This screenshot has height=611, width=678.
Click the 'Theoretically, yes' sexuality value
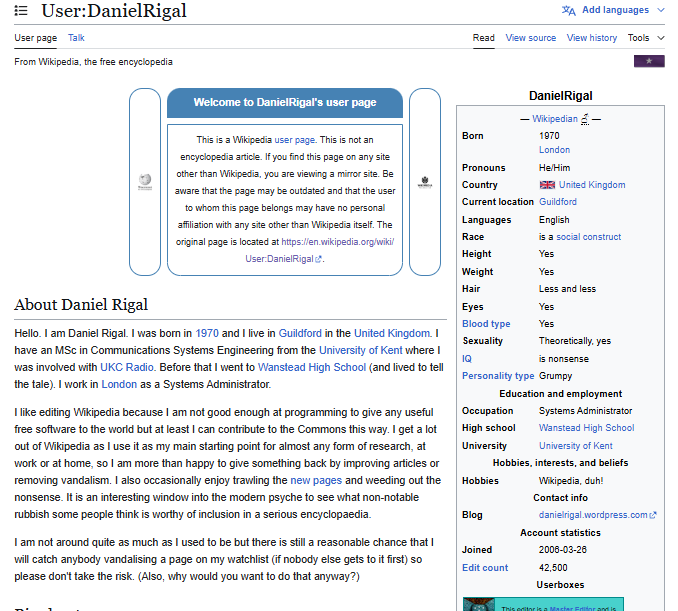coord(575,341)
